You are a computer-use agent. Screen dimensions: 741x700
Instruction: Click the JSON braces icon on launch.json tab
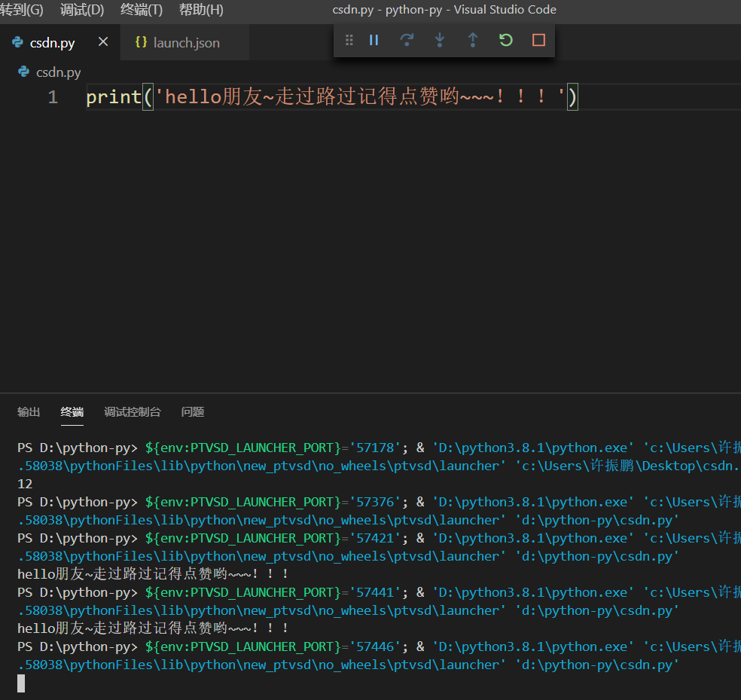141,42
